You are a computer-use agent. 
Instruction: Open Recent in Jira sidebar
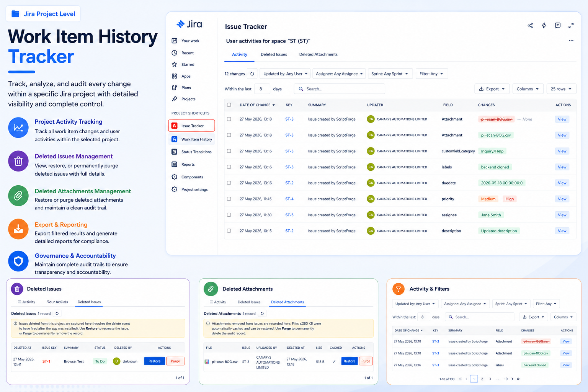(188, 53)
